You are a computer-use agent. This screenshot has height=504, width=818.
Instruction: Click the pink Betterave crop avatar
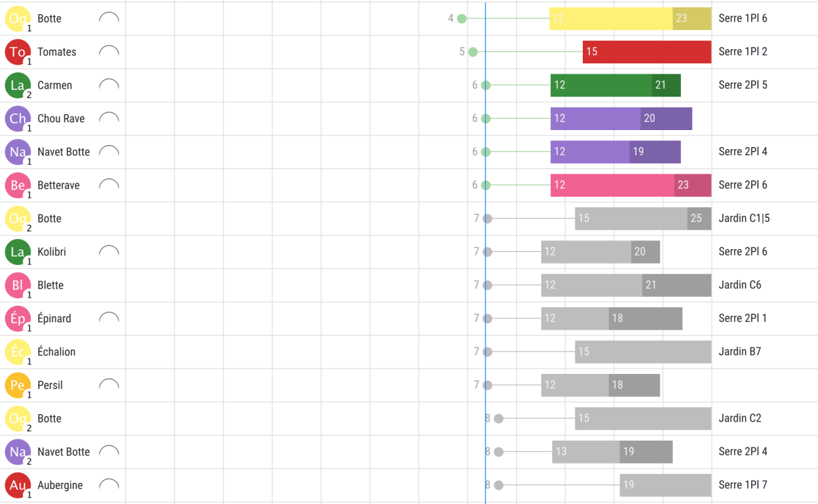[x=17, y=185]
